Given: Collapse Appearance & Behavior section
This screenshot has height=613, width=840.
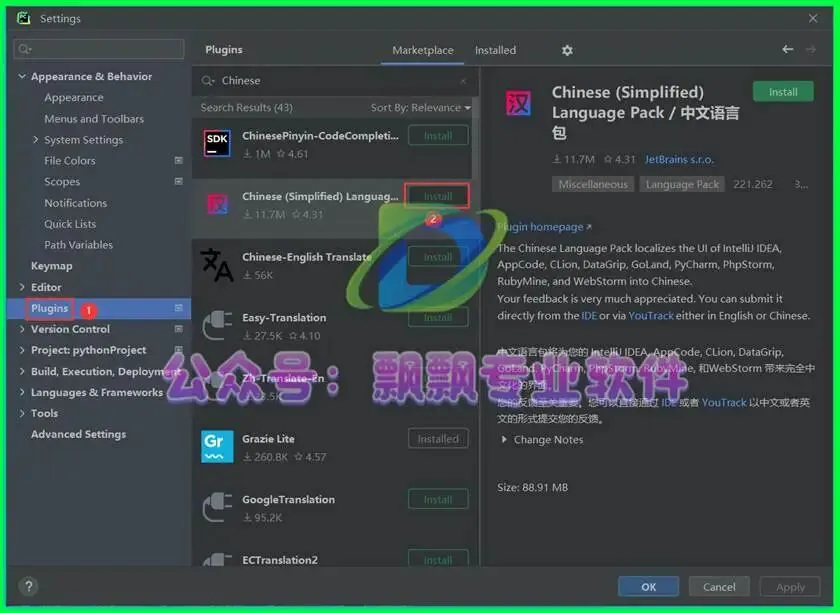Looking at the screenshot, I should point(22,76).
